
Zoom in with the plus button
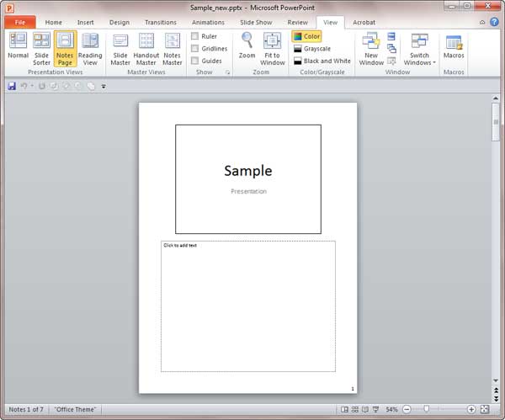point(471,409)
